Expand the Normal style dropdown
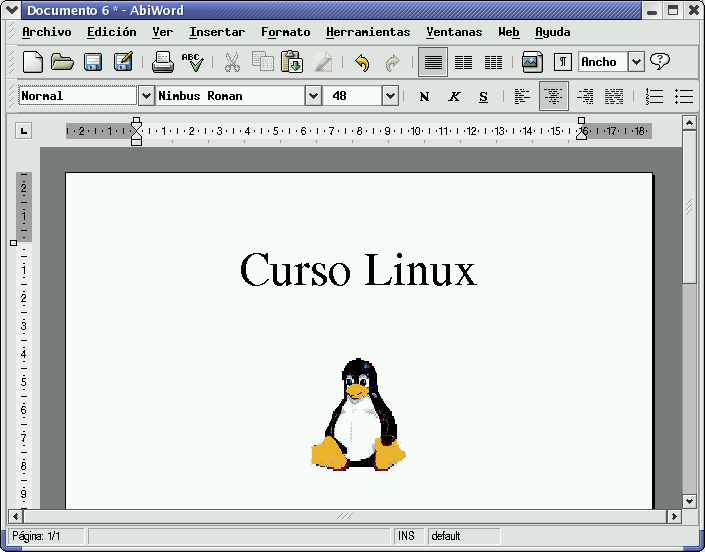This screenshot has height=552, width=705. click(146, 96)
